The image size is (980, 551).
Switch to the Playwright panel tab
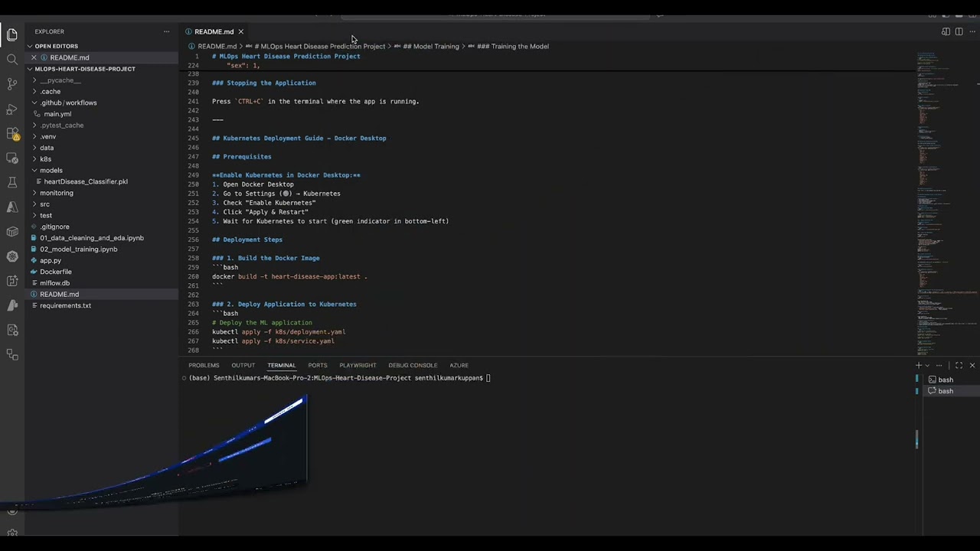point(358,365)
